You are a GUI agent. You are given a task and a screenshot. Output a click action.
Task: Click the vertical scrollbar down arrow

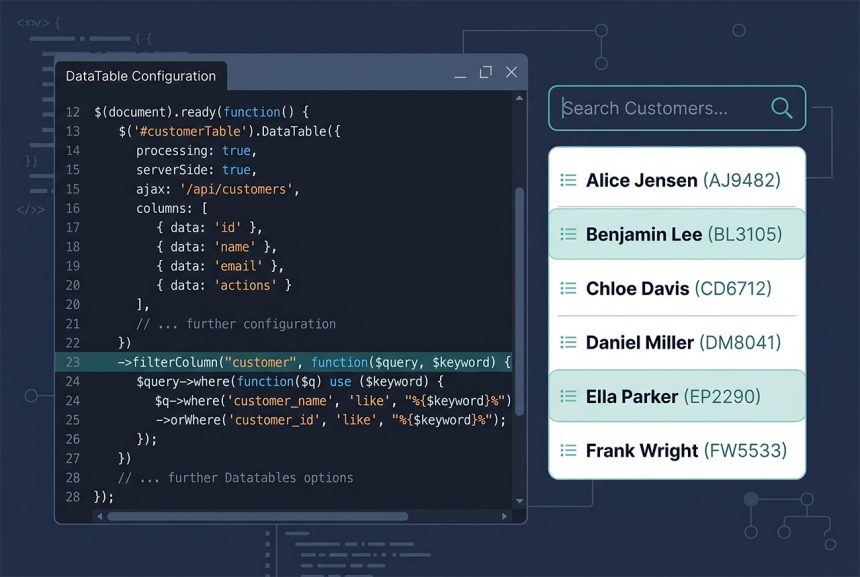click(519, 501)
